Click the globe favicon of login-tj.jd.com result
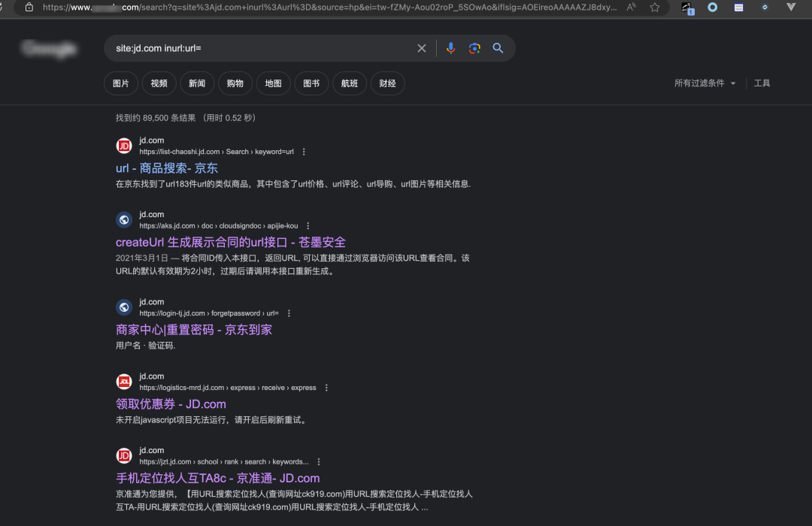 (124, 307)
